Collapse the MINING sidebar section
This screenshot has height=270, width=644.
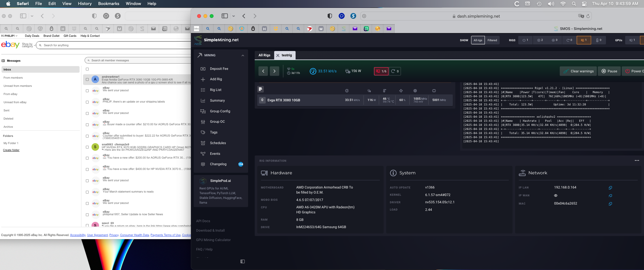pos(243,55)
